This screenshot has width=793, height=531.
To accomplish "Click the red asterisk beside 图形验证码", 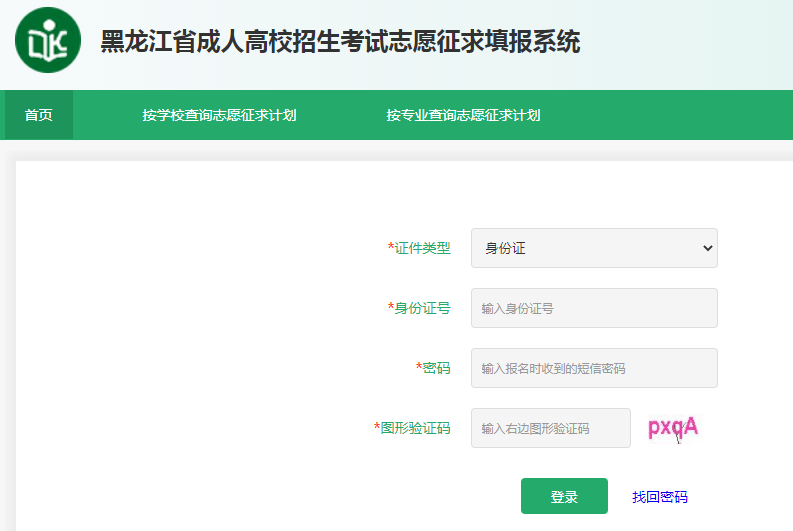I will (x=377, y=427).
